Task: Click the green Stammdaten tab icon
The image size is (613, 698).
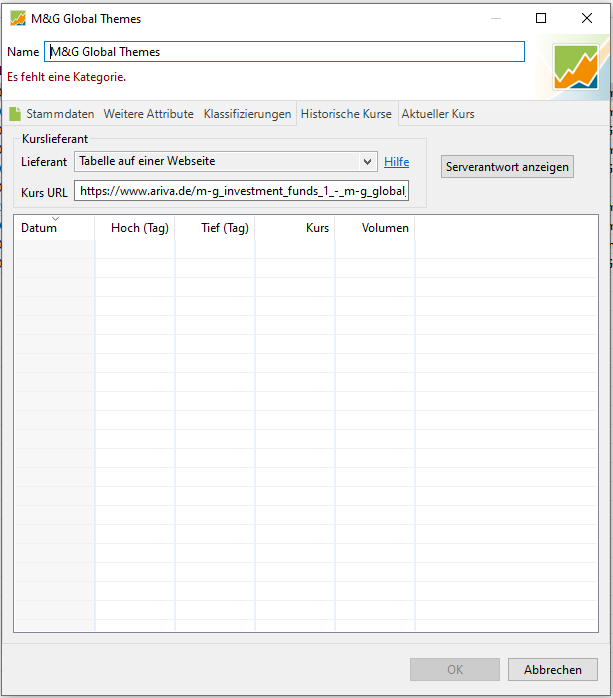Action: click(x=15, y=114)
